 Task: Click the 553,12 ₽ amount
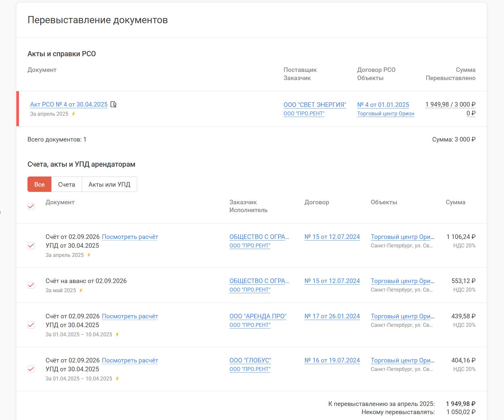[463, 281]
